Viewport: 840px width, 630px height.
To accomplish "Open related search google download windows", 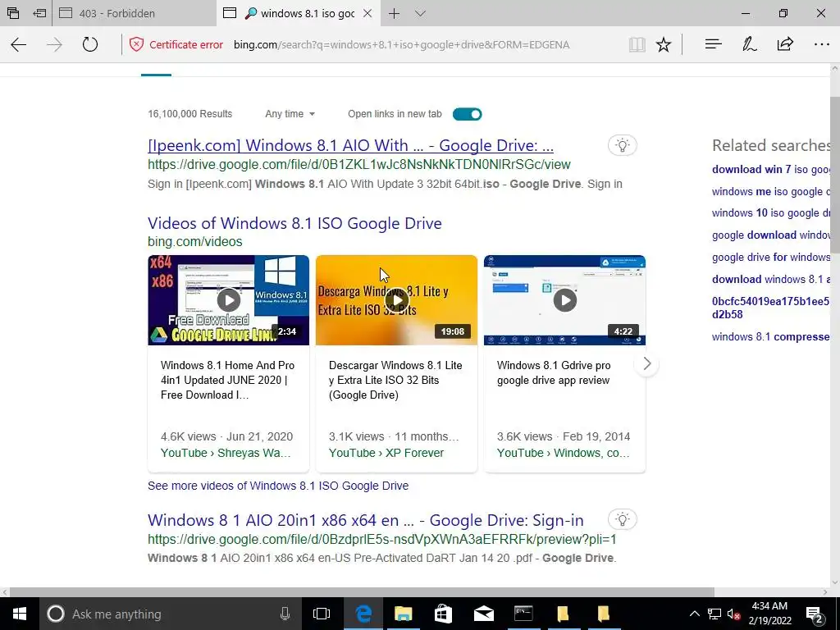I will tap(771, 235).
